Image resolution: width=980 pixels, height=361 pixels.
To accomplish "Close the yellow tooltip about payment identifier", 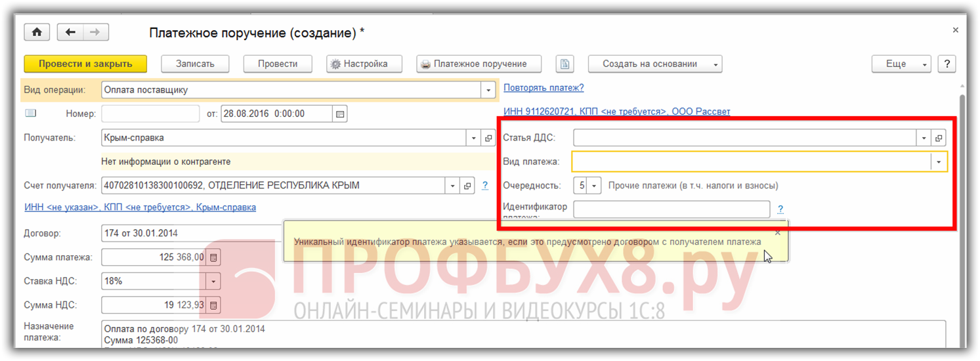I will tap(778, 232).
